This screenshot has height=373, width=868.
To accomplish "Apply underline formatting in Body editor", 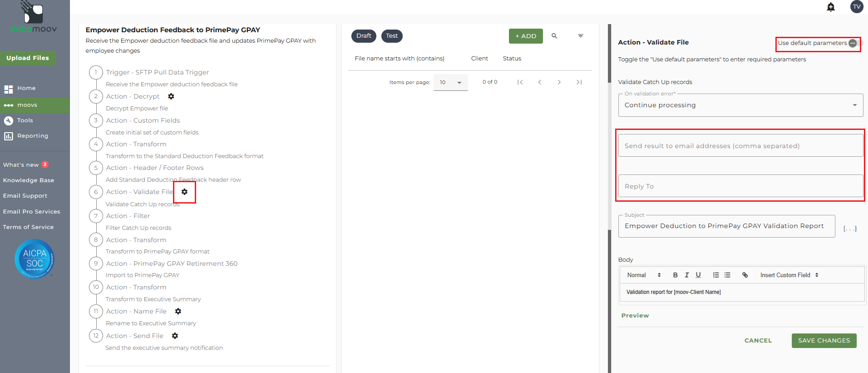I will [x=698, y=275].
